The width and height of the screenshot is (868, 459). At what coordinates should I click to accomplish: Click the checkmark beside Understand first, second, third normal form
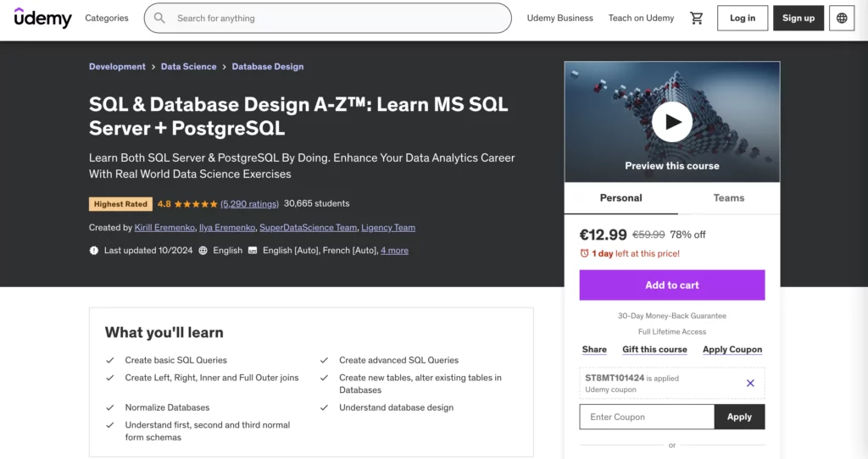[x=109, y=425]
